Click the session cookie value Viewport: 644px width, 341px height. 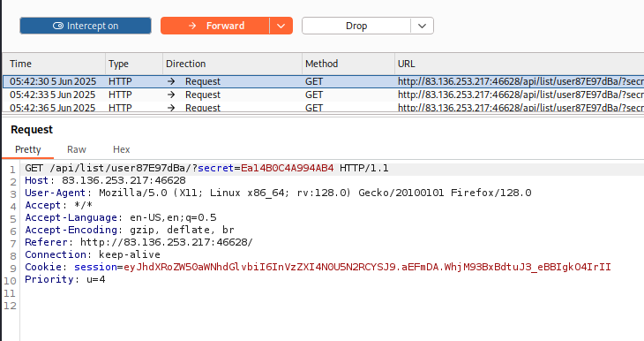coord(367,267)
